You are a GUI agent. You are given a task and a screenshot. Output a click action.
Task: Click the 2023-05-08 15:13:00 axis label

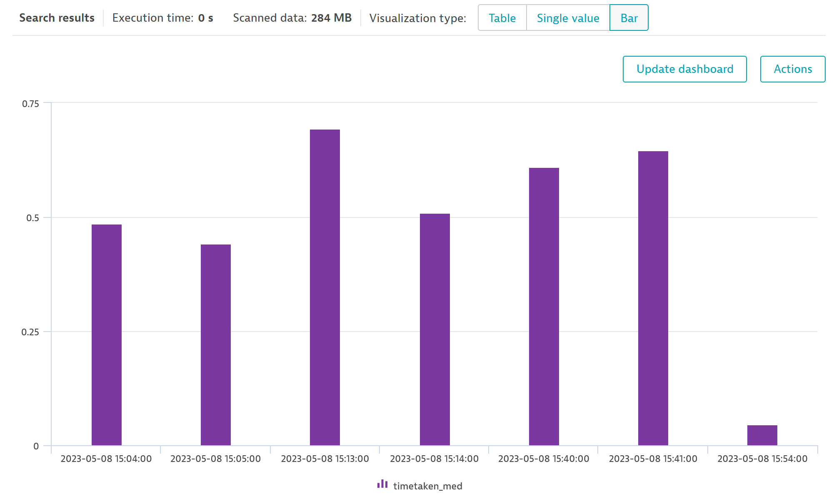pyautogui.click(x=325, y=459)
